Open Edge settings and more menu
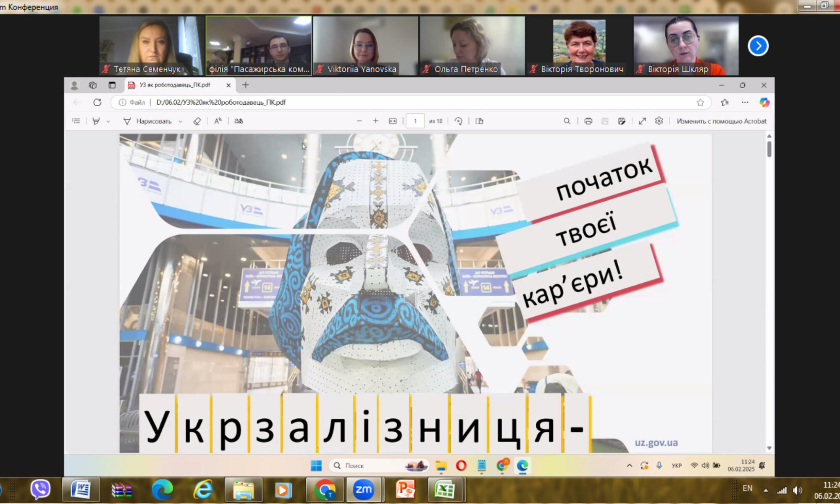Viewport: 840px width, 504px height. click(x=745, y=102)
